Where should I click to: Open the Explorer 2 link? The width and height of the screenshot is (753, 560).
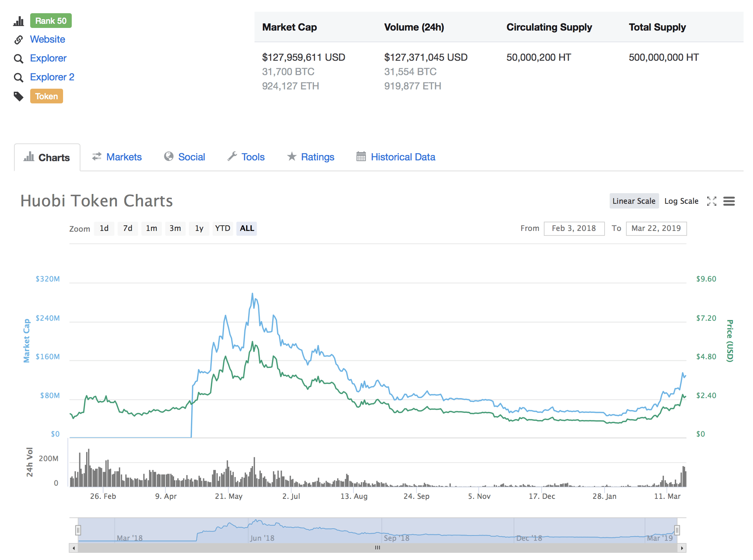pos(52,77)
